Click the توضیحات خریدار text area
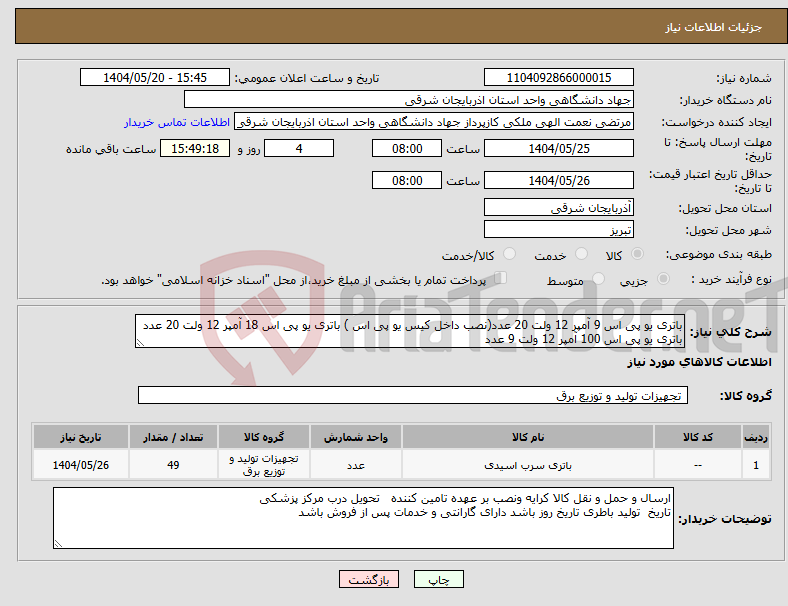Screen dimensions: 788x606 pos(363,518)
